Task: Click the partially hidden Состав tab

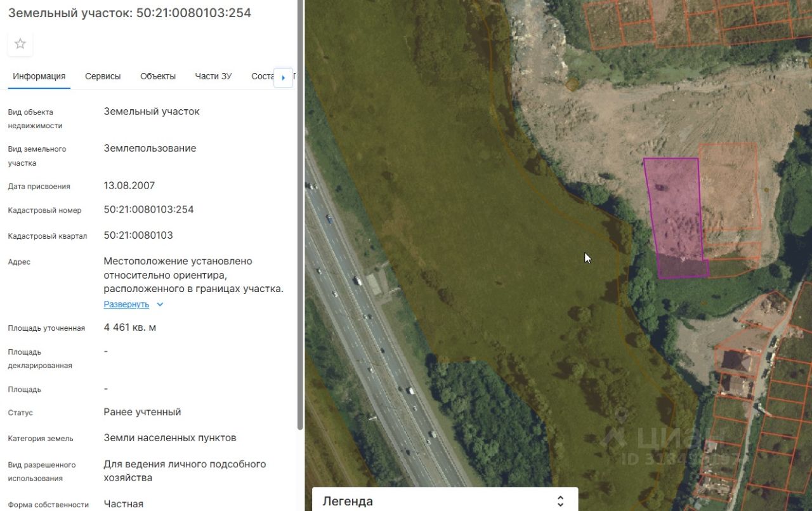Action: [263, 76]
